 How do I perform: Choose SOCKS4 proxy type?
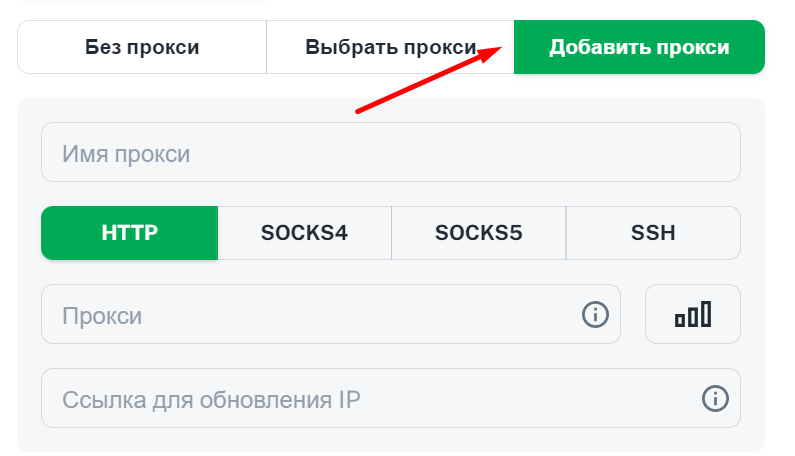pyautogui.click(x=304, y=233)
